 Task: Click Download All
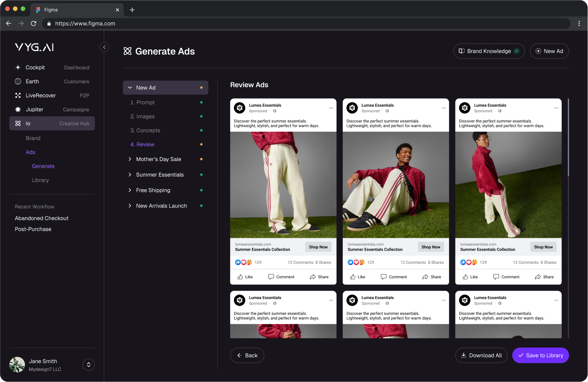(481, 355)
